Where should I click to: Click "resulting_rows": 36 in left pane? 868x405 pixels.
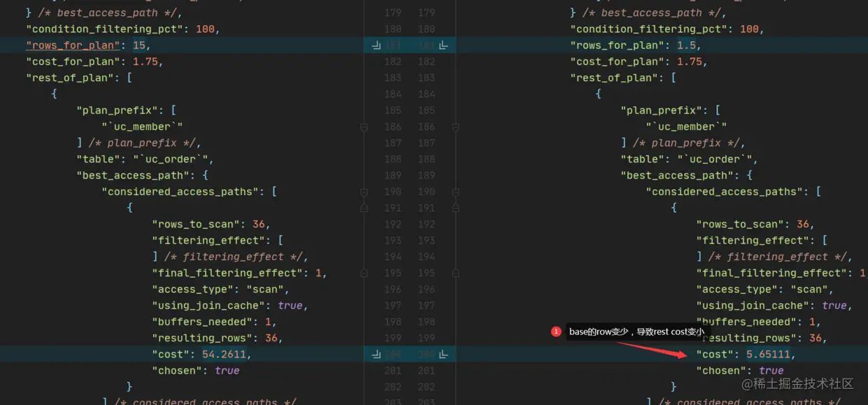coord(217,338)
